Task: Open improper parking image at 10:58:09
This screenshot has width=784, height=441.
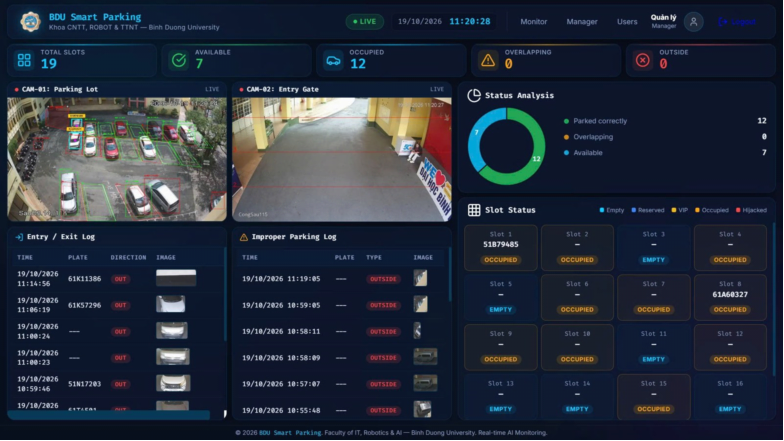Action: click(x=426, y=357)
